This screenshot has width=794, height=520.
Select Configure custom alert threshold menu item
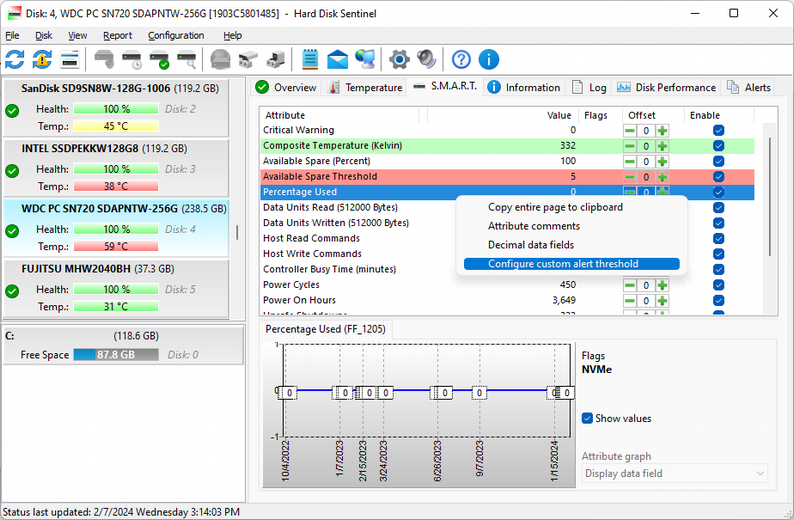click(x=572, y=264)
